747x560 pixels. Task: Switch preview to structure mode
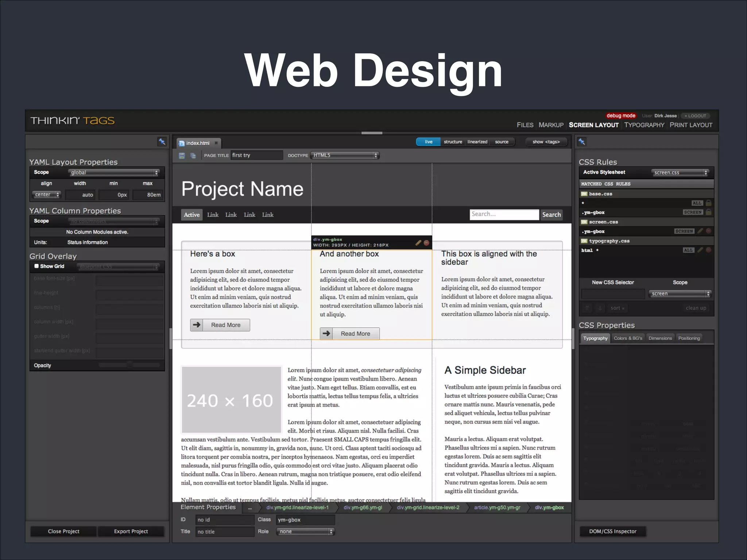[x=453, y=142]
